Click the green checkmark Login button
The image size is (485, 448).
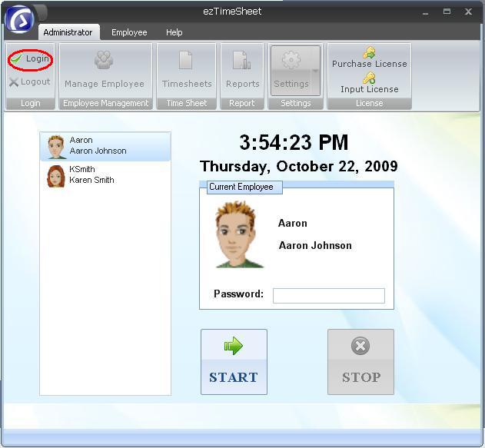(x=30, y=58)
